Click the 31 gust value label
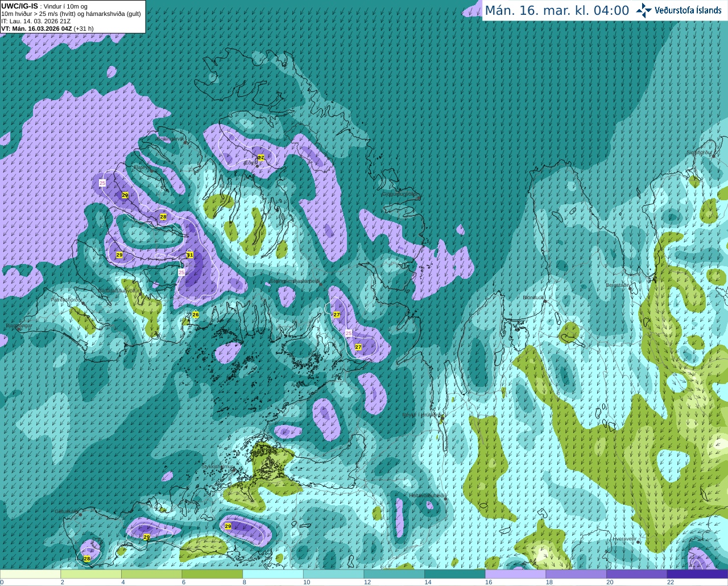 point(190,255)
